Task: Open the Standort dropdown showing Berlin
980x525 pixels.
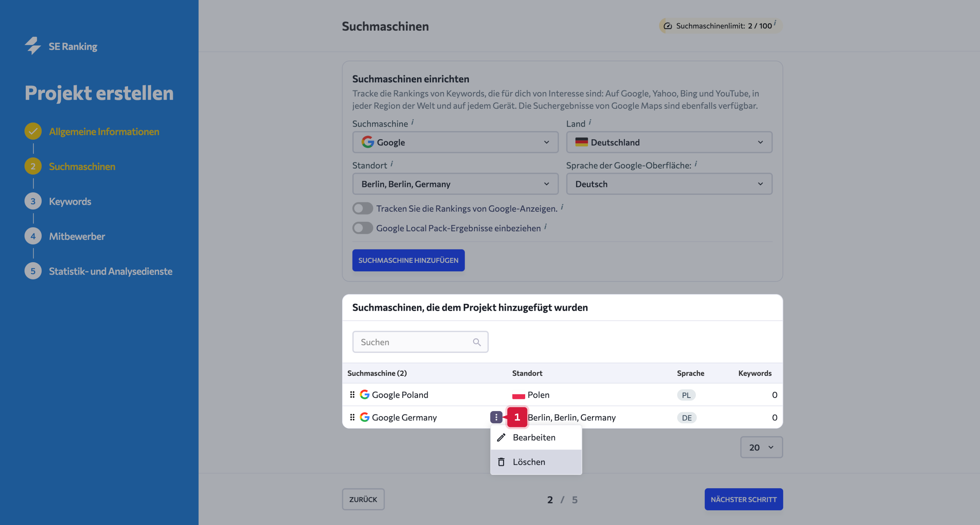Action: 455,184
